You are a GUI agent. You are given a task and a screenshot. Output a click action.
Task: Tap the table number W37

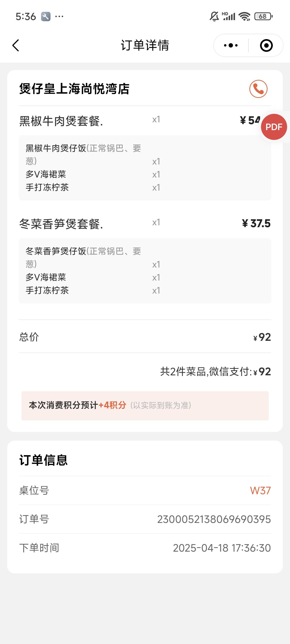261,491
